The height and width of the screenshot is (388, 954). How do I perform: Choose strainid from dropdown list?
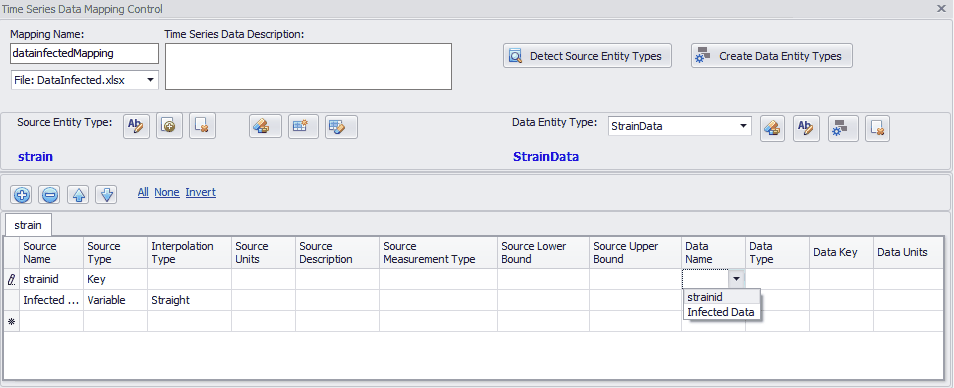722,297
